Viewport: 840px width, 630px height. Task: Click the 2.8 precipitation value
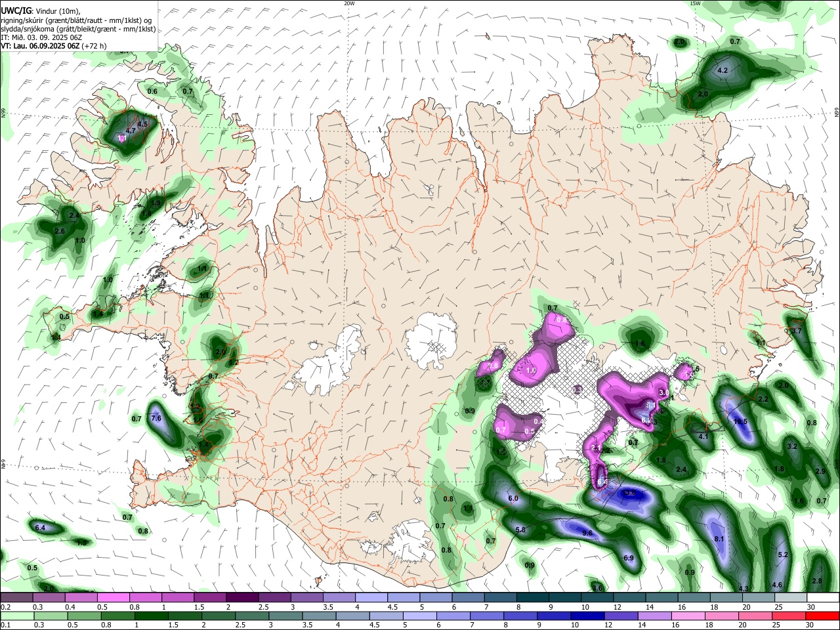tap(817, 581)
